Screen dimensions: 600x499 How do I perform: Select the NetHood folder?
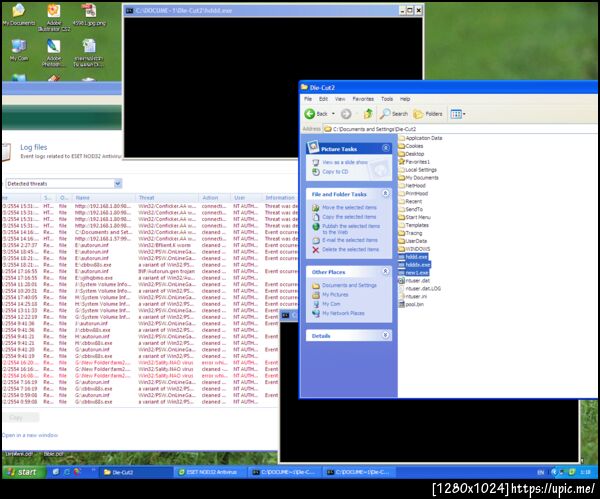pyautogui.click(x=412, y=186)
